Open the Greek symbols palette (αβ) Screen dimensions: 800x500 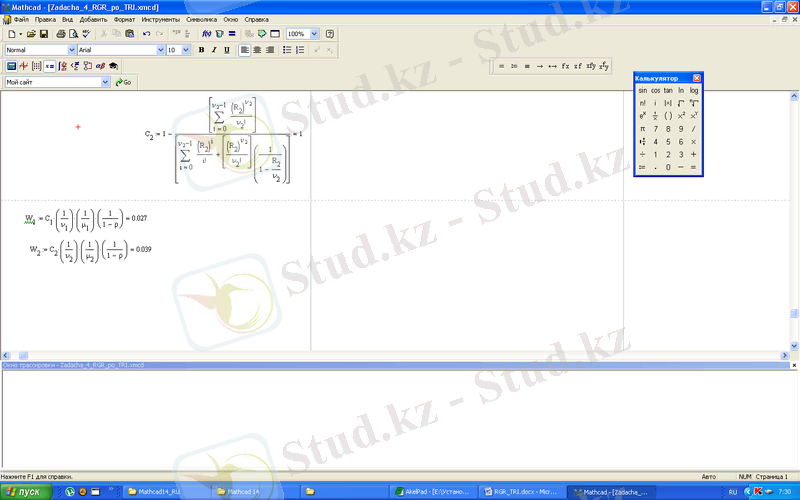pyautogui.click(x=101, y=66)
